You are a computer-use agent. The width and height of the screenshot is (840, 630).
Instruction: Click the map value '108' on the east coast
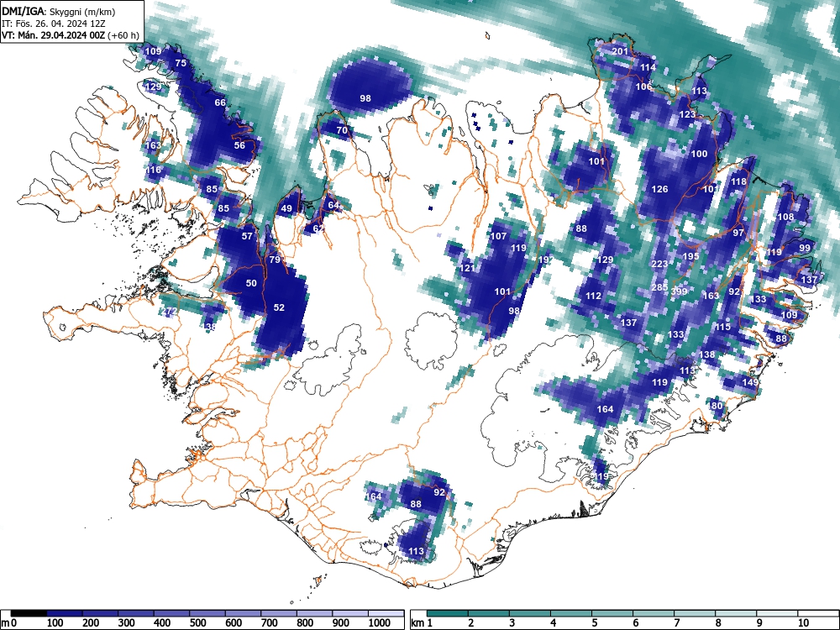(x=785, y=217)
